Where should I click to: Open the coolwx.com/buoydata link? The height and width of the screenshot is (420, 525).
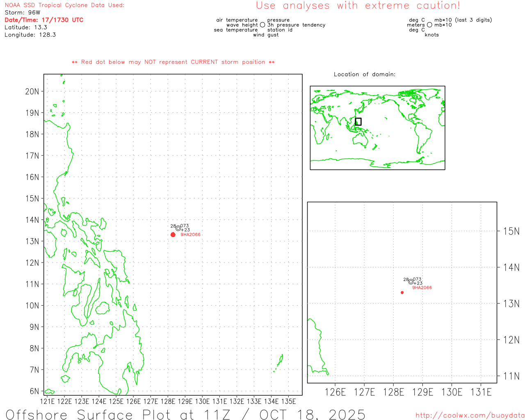pos(470,415)
